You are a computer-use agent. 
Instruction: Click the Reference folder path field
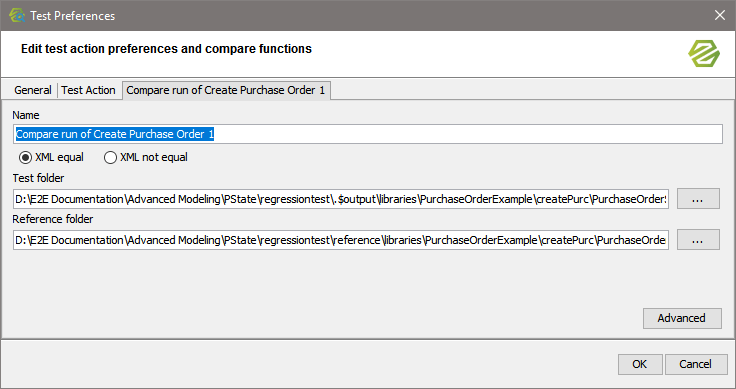pos(341,240)
